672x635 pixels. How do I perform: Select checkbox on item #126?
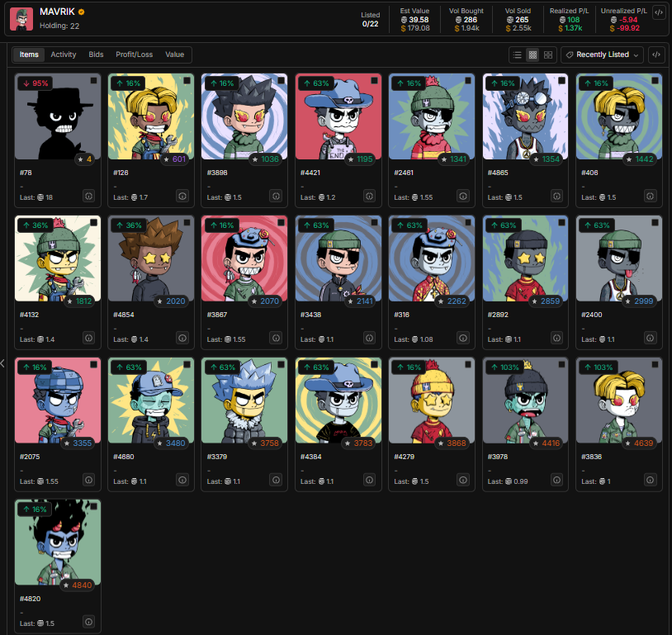(187, 80)
